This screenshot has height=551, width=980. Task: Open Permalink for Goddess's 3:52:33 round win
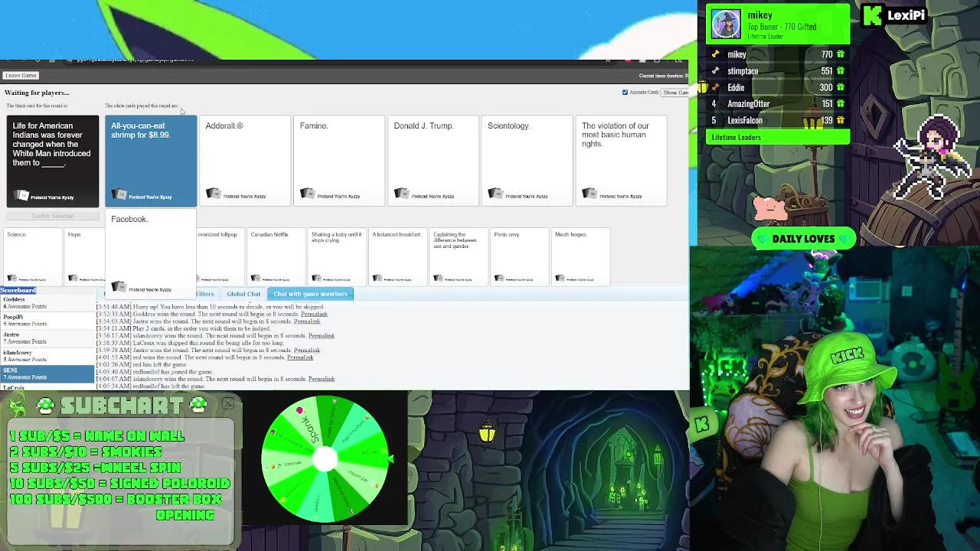(314, 314)
